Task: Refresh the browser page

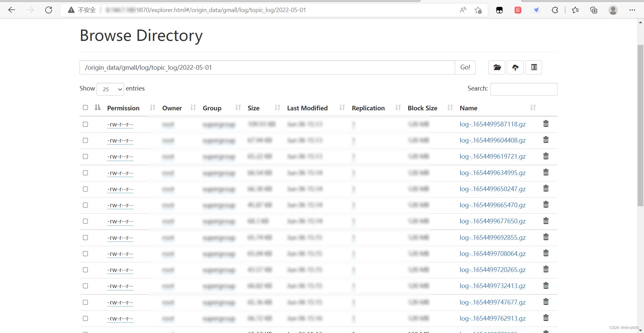Action: (49, 10)
